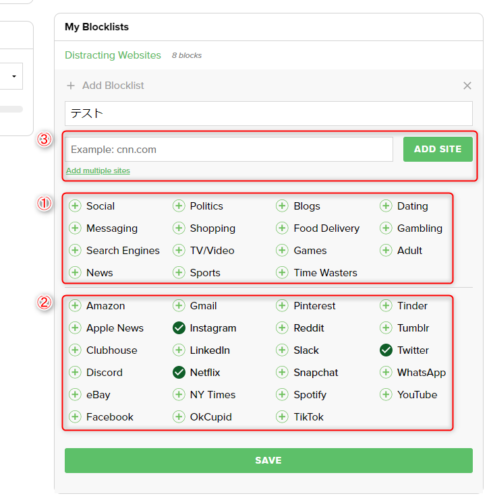Close the Add Blocklist panel
491x500 pixels.
pos(467,86)
